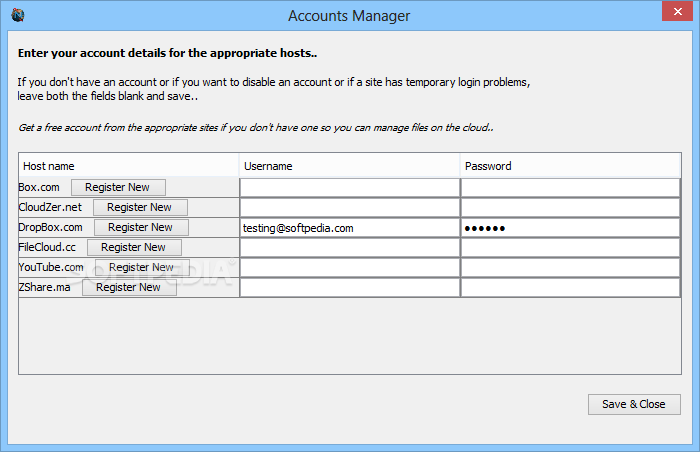Click the Accounts Manager title text
Image resolution: width=700 pixels, height=452 pixels.
(x=349, y=16)
